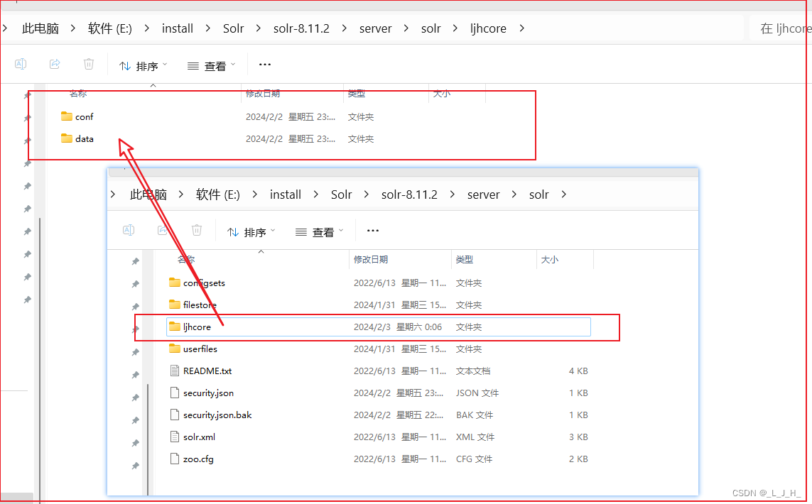812x504 pixels.
Task: Click 此电脑 breadcrumb in back window
Action: pos(40,28)
